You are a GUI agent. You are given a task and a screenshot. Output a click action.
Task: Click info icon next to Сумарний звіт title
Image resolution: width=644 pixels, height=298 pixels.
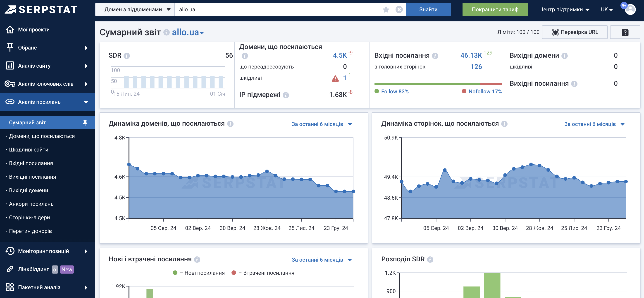(x=167, y=32)
